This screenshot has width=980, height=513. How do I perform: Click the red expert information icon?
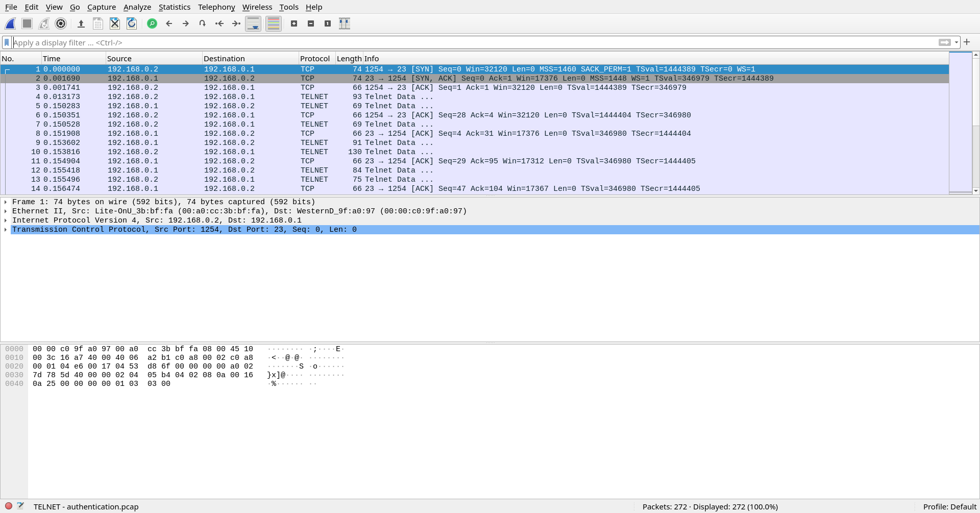click(9, 506)
